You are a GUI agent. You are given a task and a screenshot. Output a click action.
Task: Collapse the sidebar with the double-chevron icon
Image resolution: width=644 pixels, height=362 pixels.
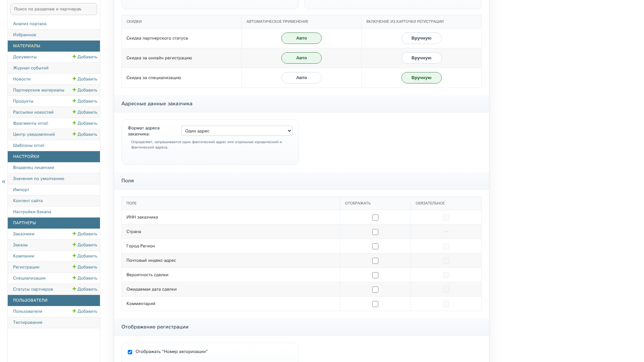point(4,182)
